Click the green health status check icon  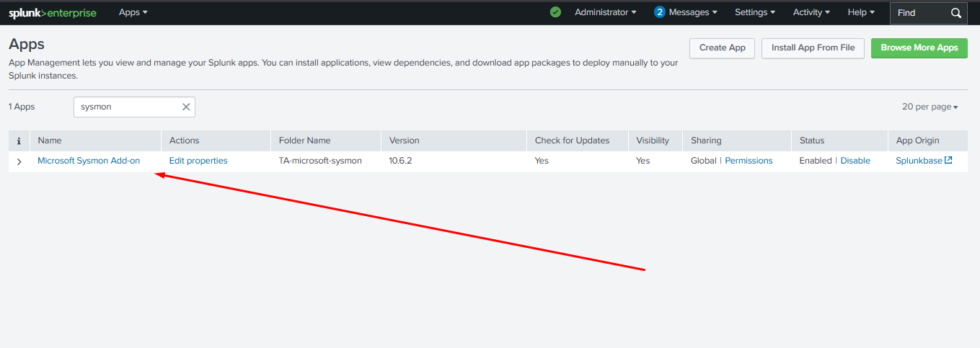tap(555, 12)
